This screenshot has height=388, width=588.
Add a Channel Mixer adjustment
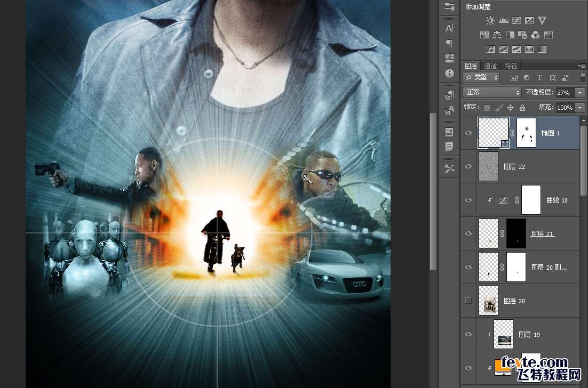(536, 35)
